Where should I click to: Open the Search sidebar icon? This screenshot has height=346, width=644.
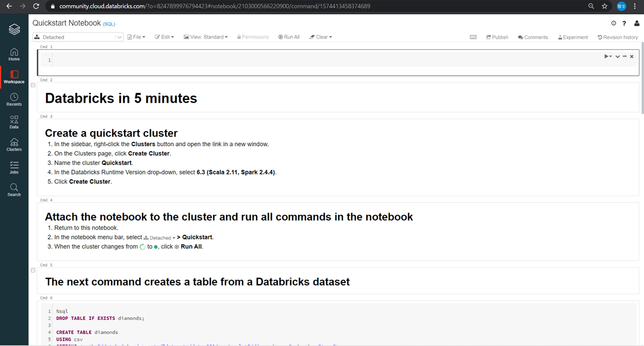pos(14,190)
